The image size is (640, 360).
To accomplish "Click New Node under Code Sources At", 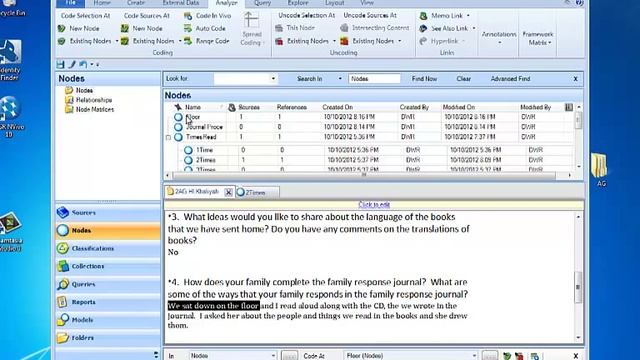I will 142,29.
